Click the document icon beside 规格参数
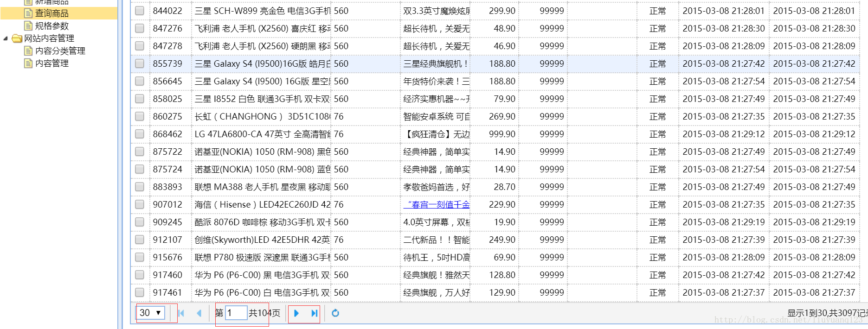 coord(28,25)
